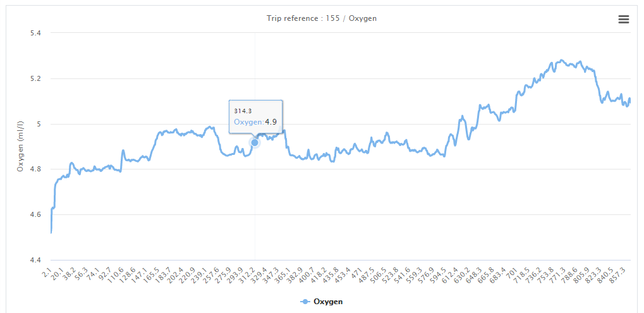Select the highlighted data point at 314.3
This screenshot has width=644, height=313.
(x=255, y=142)
